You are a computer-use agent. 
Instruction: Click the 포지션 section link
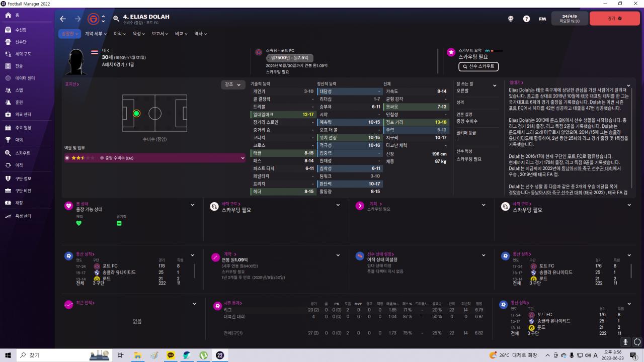click(x=71, y=84)
